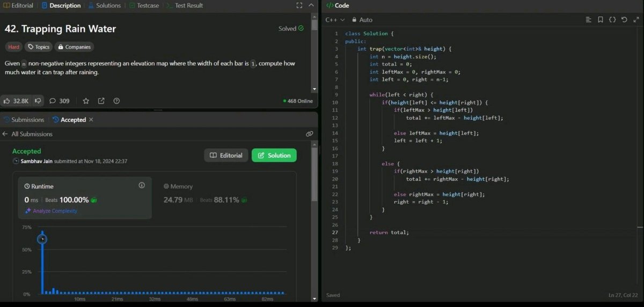Click the green Solution button

coord(274,155)
